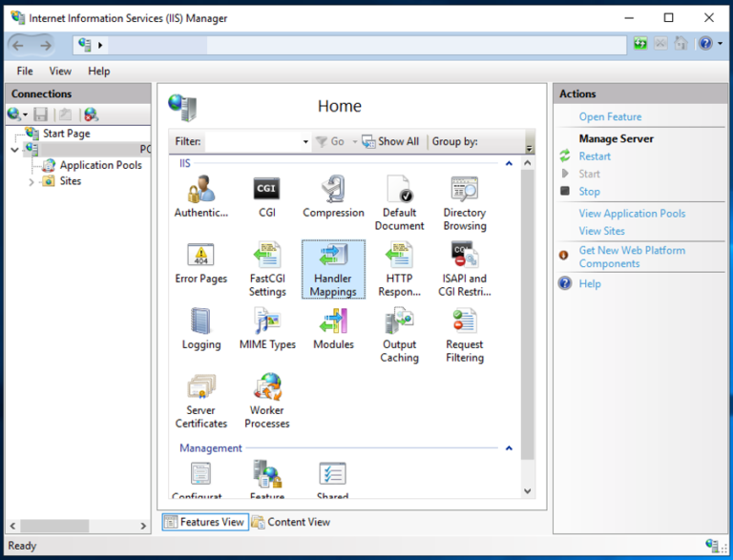Switch to Content View tab

[x=291, y=522]
